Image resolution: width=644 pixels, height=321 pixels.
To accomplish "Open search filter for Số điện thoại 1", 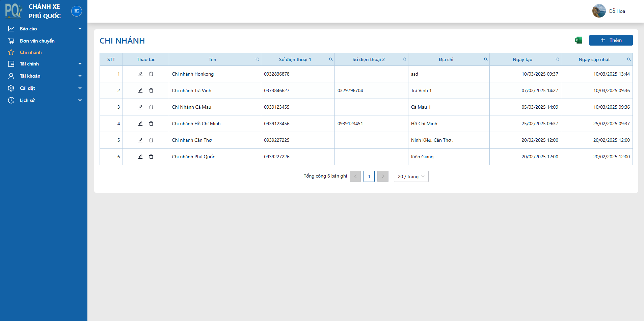I will (x=331, y=59).
